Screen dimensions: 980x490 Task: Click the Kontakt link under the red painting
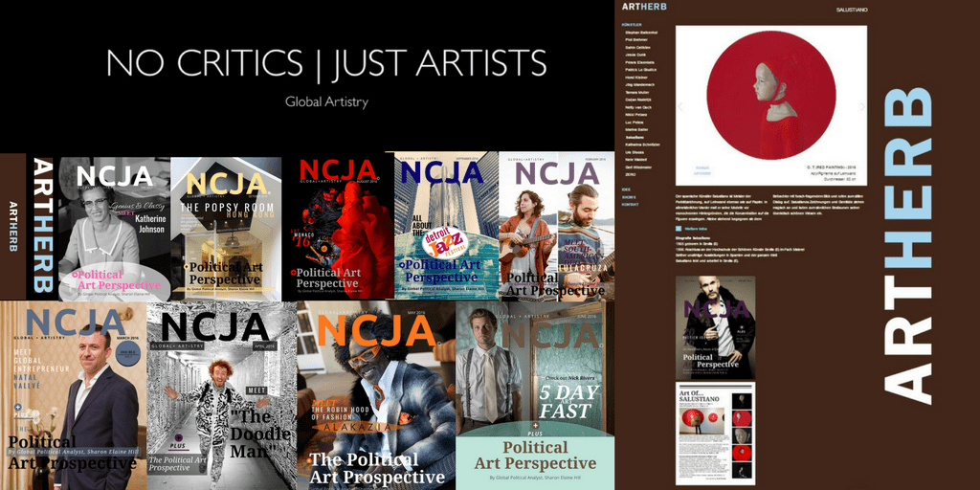pyautogui.click(x=702, y=167)
